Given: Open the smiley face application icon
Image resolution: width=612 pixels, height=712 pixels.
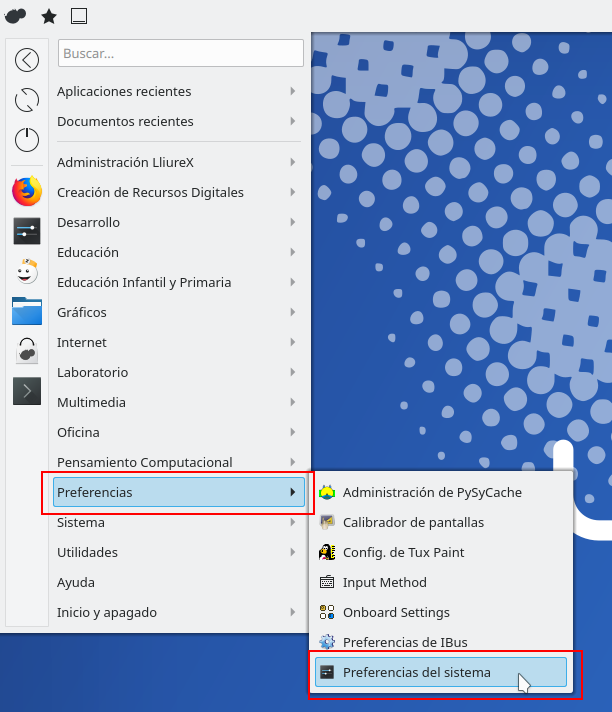Looking at the screenshot, I should (x=27, y=271).
